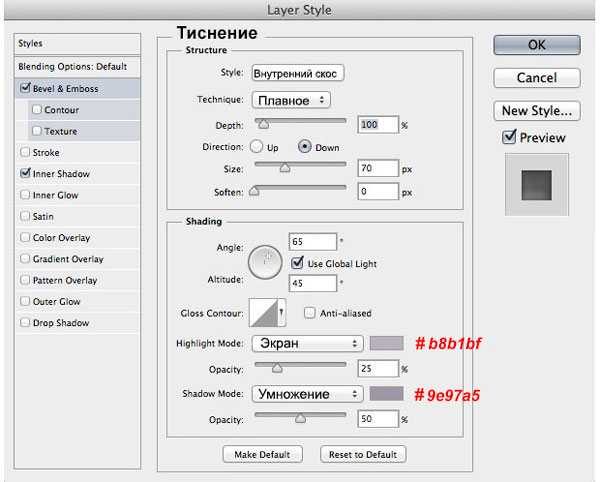The width and height of the screenshot is (600, 482).
Task: Click the angle dial in Shading
Action: pos(265,262)
